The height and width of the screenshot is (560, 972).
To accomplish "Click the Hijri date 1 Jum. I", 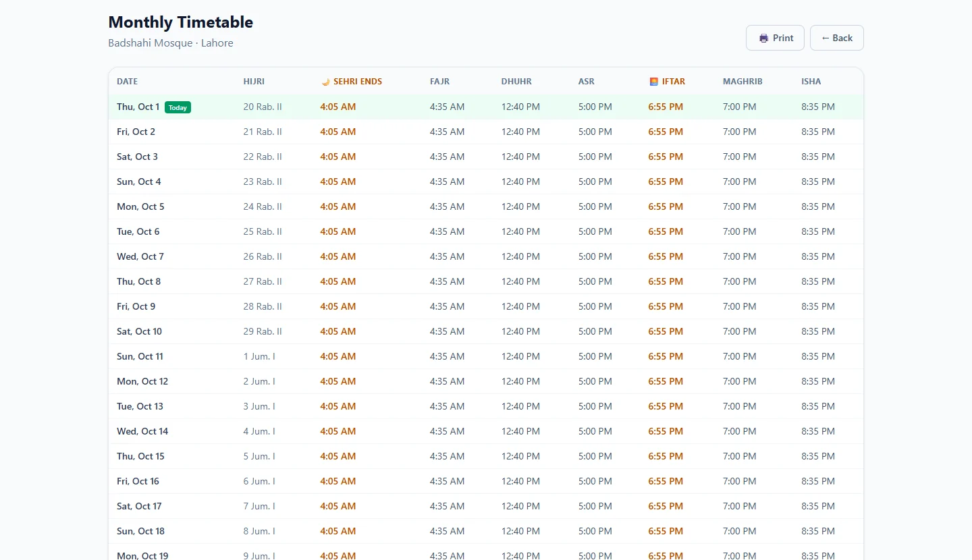I will (259, 356).
